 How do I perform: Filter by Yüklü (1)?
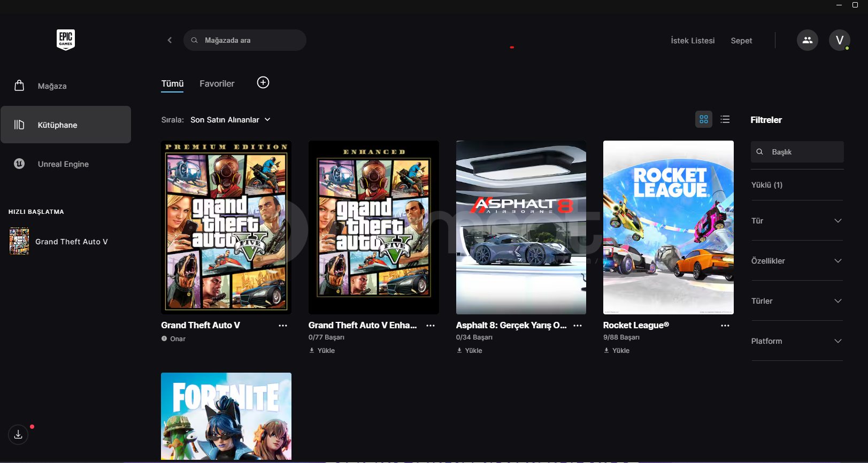pyautogui.click(x=767, y=185)
